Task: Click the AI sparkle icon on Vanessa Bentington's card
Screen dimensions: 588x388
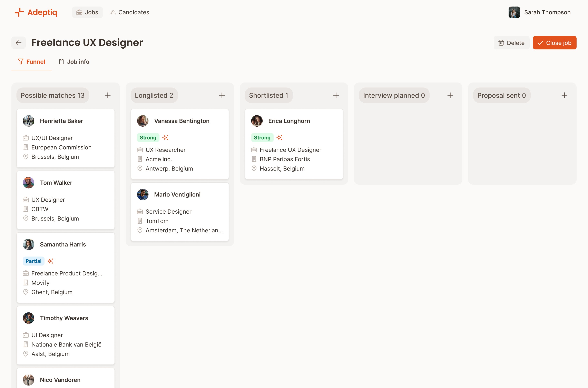Action: tap(165, 137)
